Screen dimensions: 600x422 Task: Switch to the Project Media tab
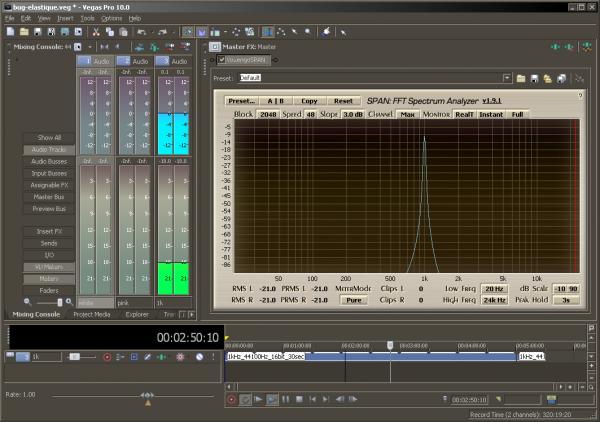[91, 314]
